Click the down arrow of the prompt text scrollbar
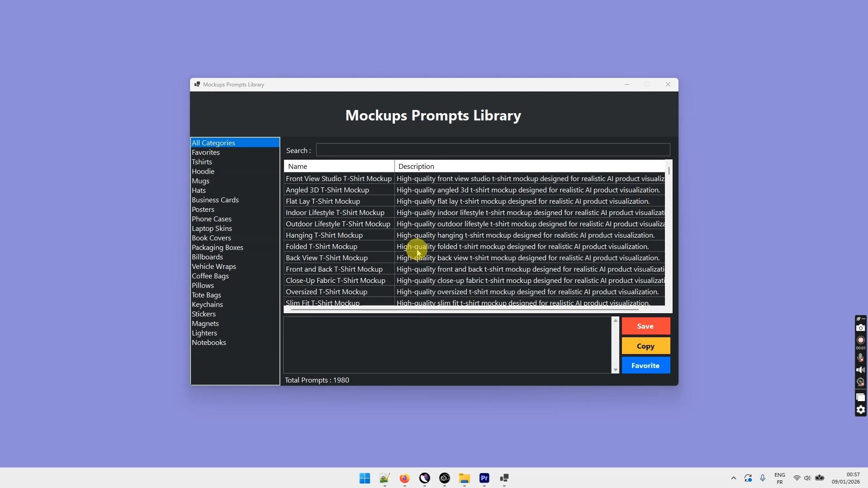 click(615, 370)
